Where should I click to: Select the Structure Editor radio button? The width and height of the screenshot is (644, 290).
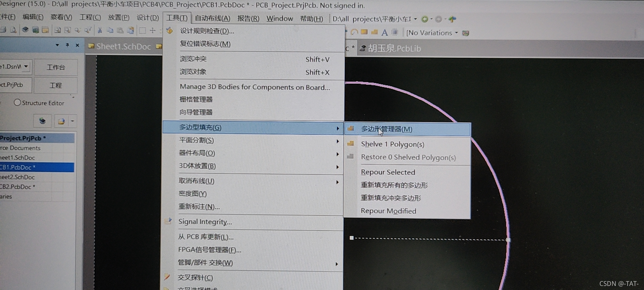coord(17,102)
